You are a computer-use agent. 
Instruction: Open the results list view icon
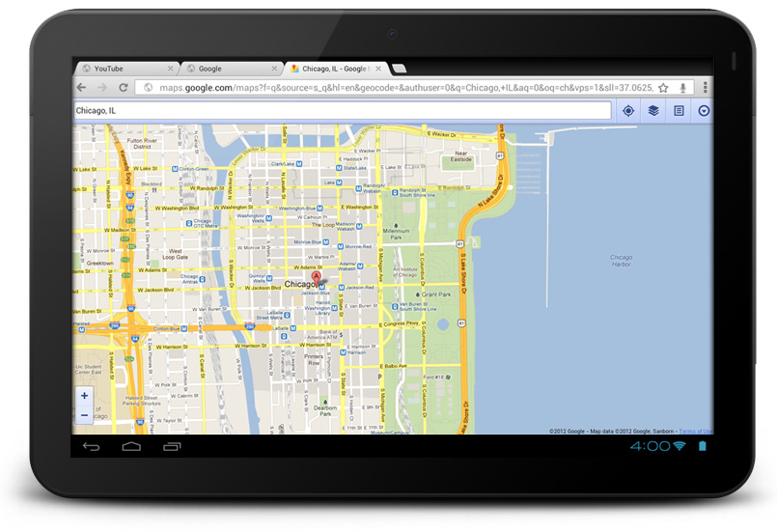(x=679, y=111)
